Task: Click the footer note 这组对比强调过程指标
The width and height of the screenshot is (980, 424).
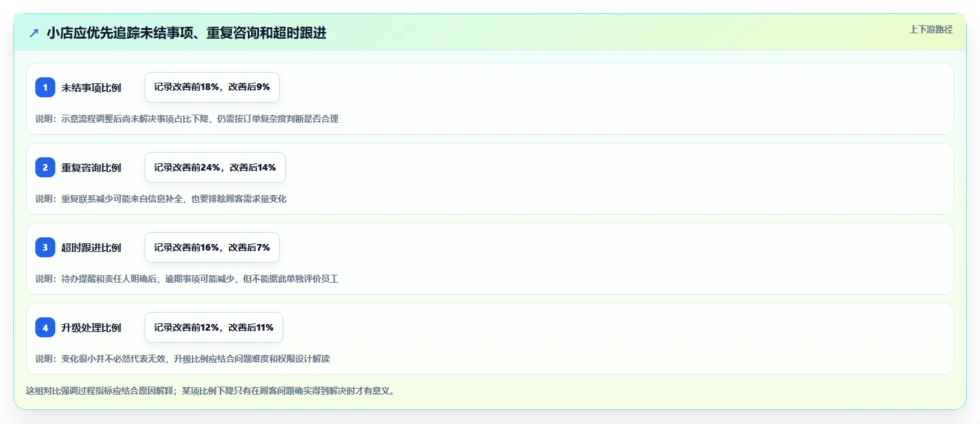Action: click(211, 391)
